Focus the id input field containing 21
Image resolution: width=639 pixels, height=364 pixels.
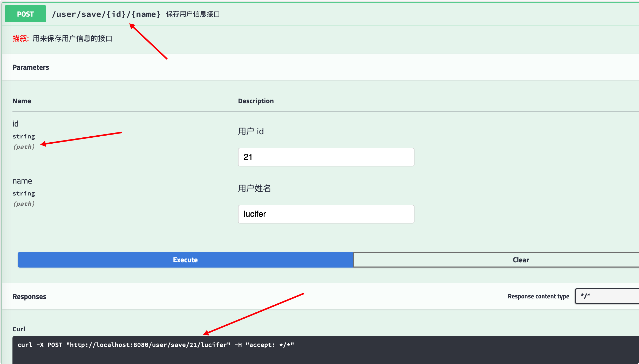tap(326, 157)
